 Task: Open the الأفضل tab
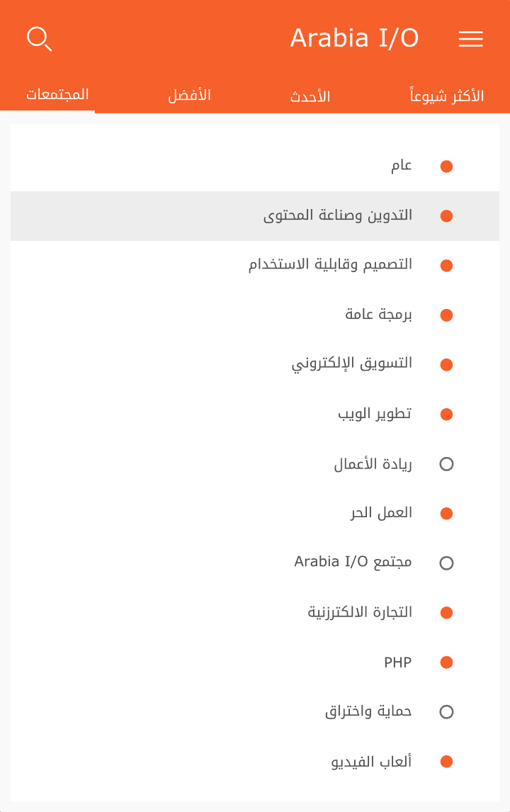tap(189, 95)
